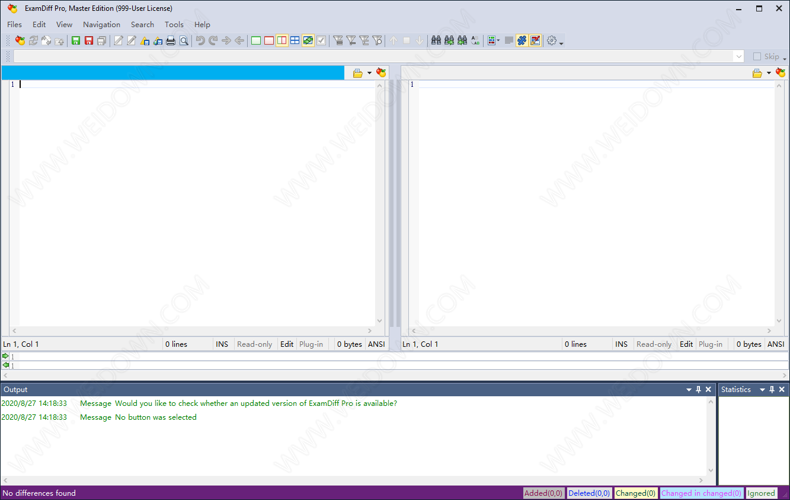Toggle Read-only in the right pane status bar
Image resolution: width=790 pixels, height=500 pixels.
tap(654, 344)
